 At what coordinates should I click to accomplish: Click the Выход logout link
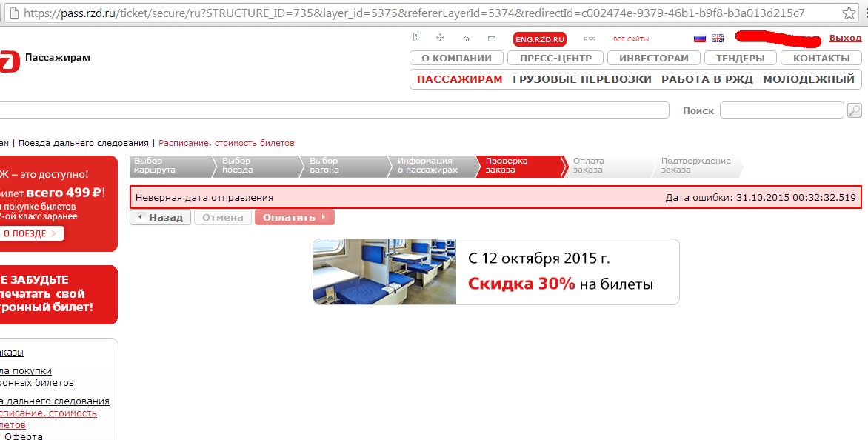[845, 38]
